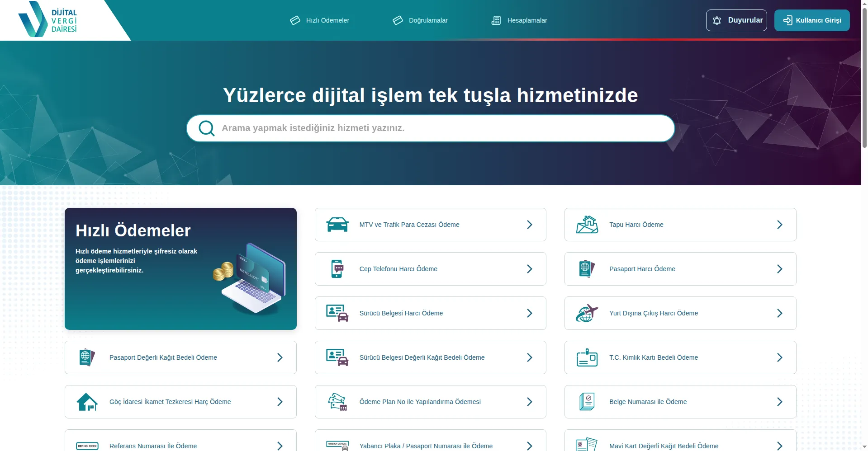Click the scrollbar down arrow

tap(864, 447)
